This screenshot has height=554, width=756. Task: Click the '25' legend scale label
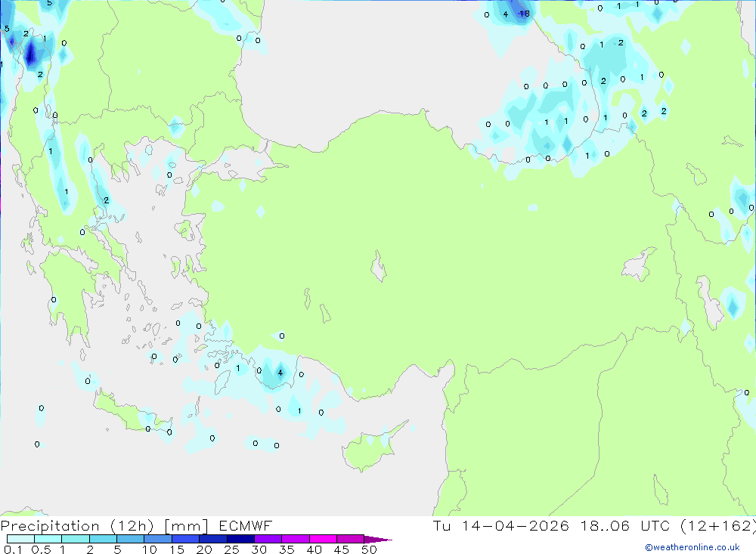[x=232, y=549]
